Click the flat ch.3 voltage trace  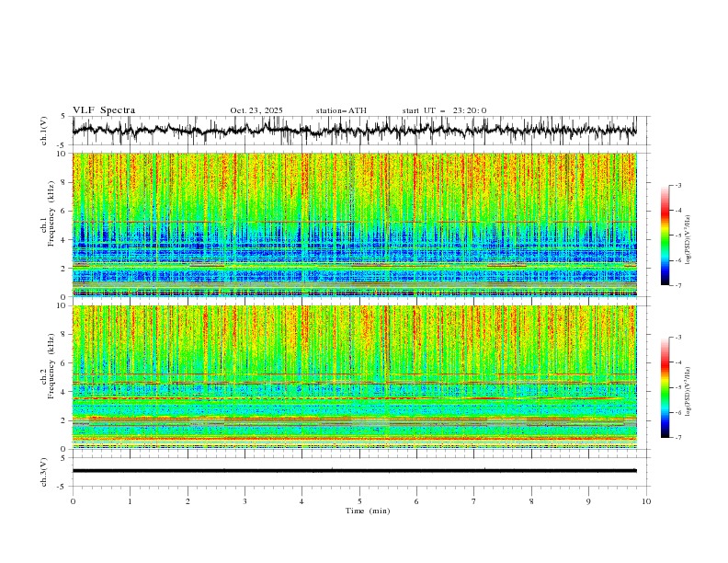coord(354,471)
